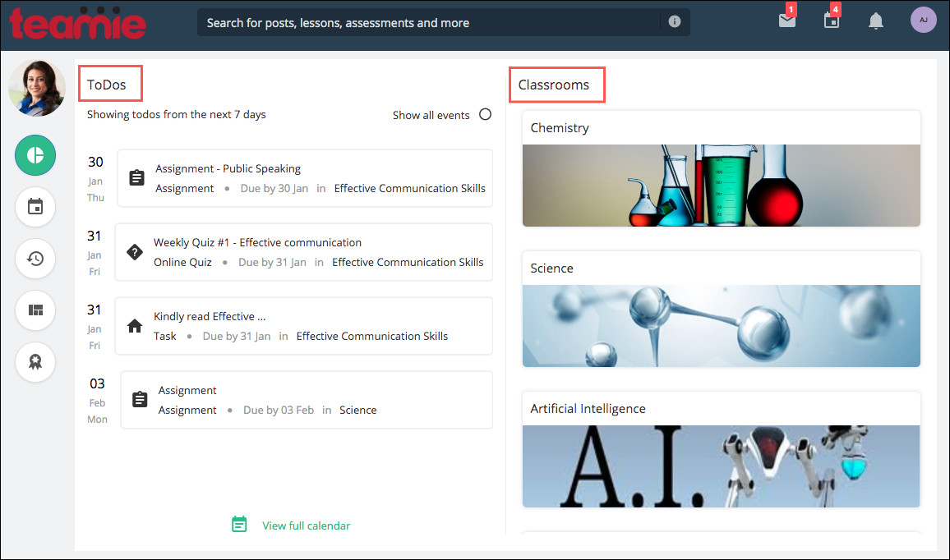Click the 03 Feb Mon date label
The width and height of the screenshot is (950, 560).
(97, 401)
